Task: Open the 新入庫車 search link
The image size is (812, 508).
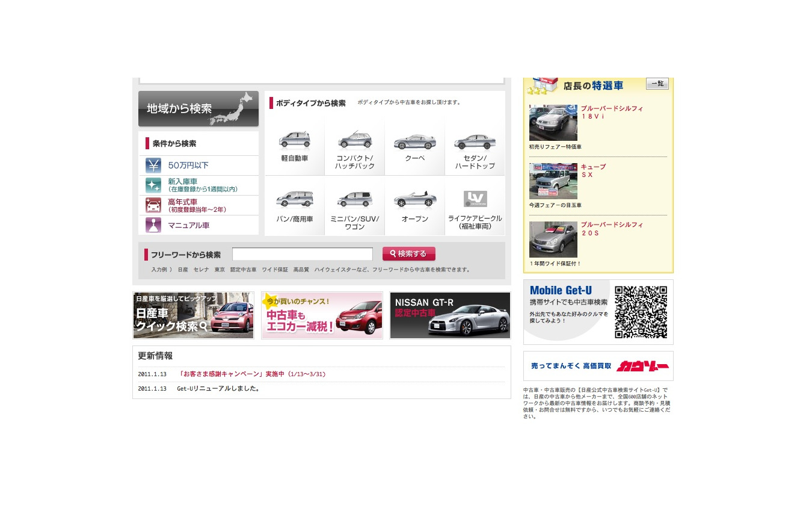Action: click(x=203, y=185)
